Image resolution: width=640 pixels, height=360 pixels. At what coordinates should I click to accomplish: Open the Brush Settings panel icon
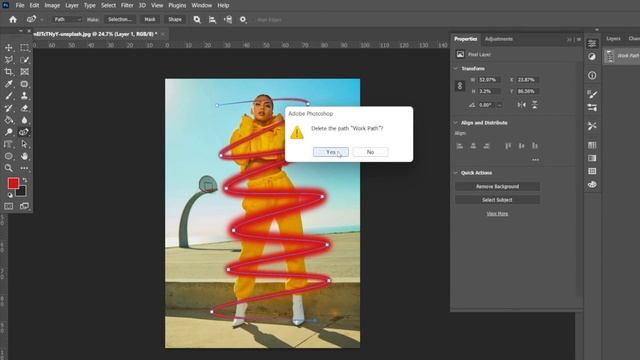click(592, 95)
